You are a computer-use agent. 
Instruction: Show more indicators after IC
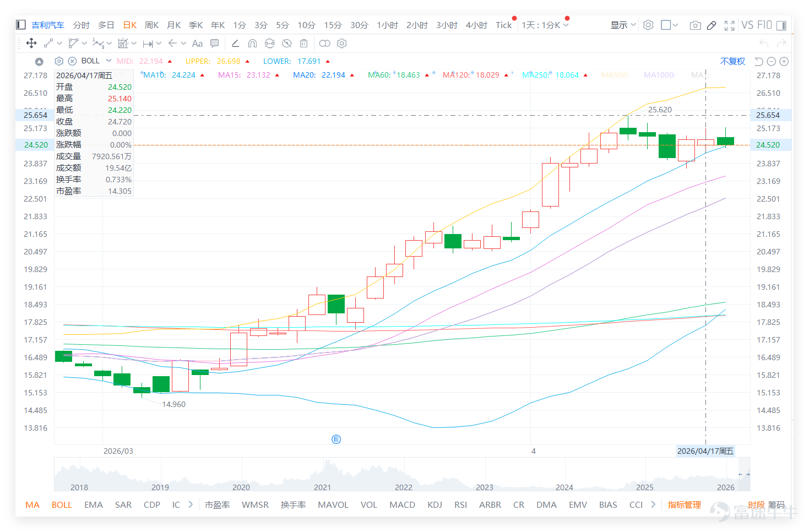tap(191, 504)
